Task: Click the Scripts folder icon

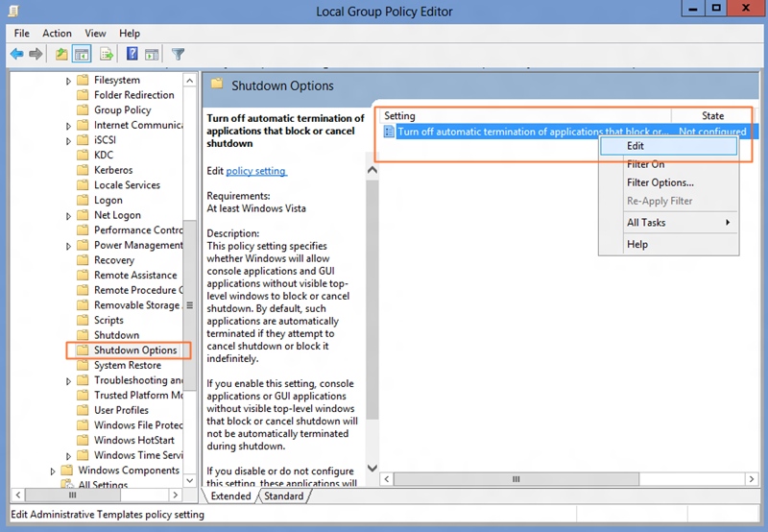Action: (x=83, y=320)
